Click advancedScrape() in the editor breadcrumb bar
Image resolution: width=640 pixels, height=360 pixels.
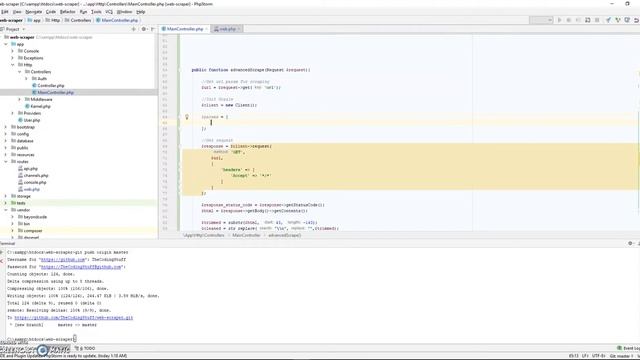(284, 236)
